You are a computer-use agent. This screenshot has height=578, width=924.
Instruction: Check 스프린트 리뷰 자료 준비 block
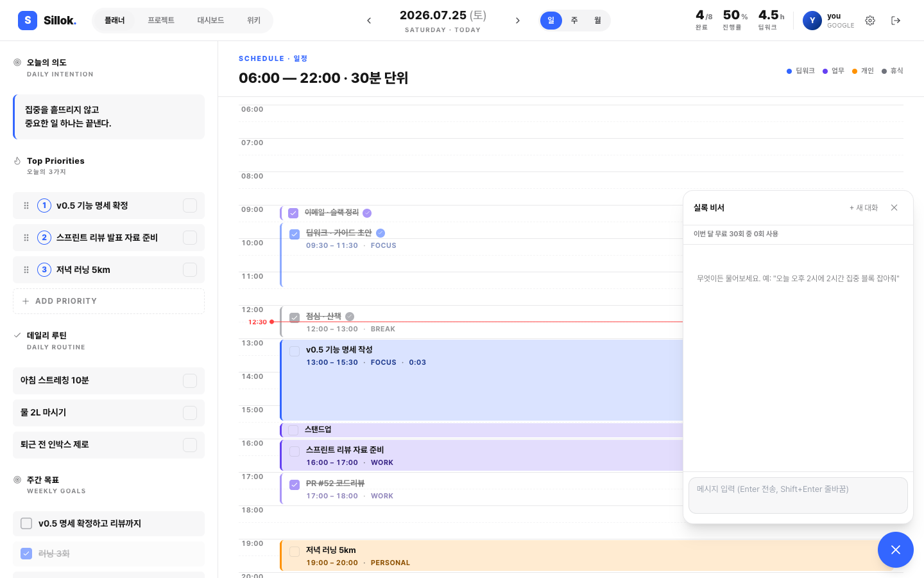click(295, 451)
